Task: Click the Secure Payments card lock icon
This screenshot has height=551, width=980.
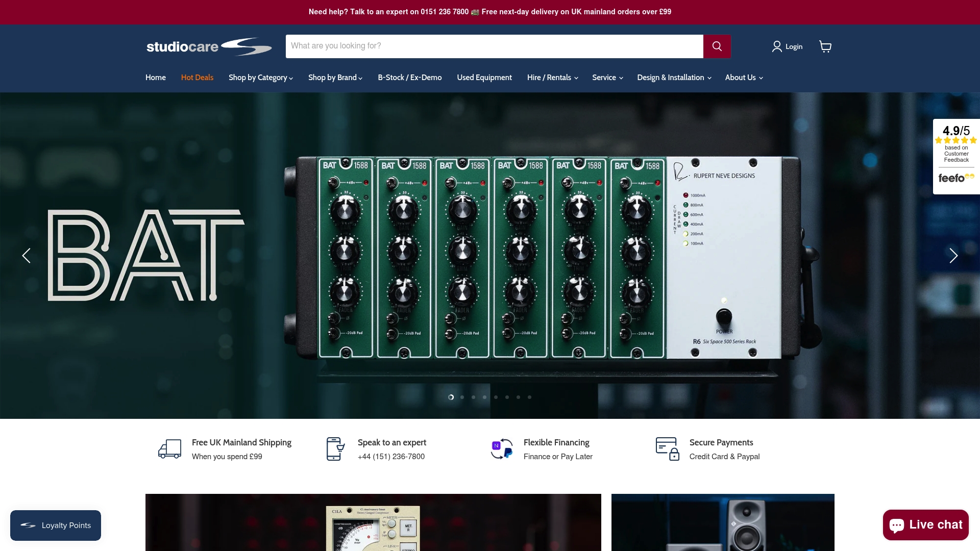Action: click(x=668, y=449)
